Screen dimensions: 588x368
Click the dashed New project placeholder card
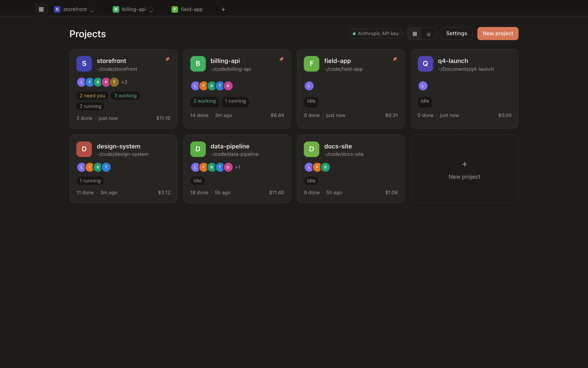[x=464, y=169]
